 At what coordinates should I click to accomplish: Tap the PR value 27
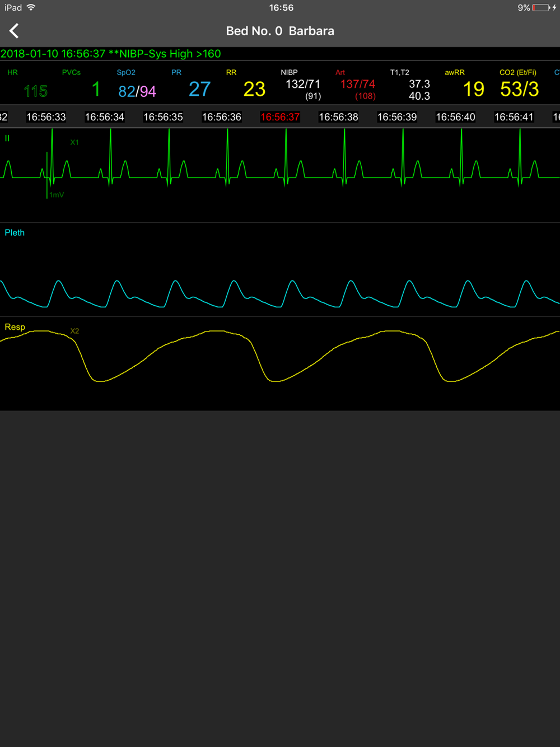[199, 89]
